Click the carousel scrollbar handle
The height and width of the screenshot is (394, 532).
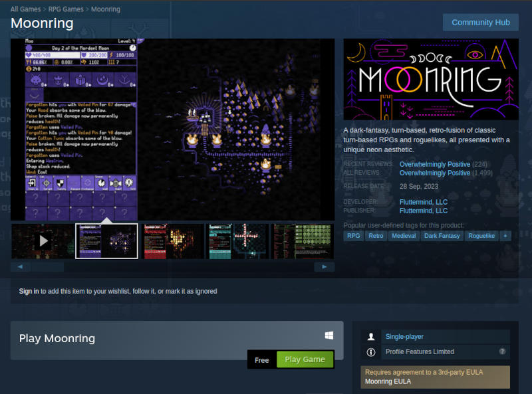47,266
